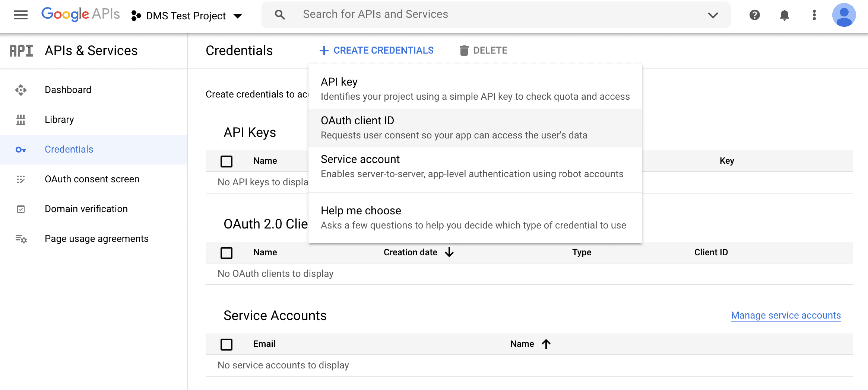Focus the Search for APIs and Services field
The width and height of the screenshot is (868, 390).
tap(495, 15)
